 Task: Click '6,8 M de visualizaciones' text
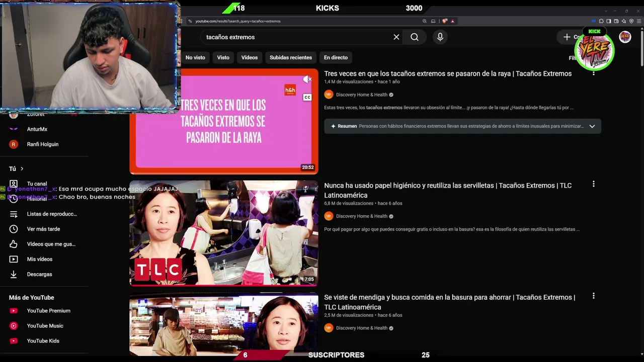[349, 203]
